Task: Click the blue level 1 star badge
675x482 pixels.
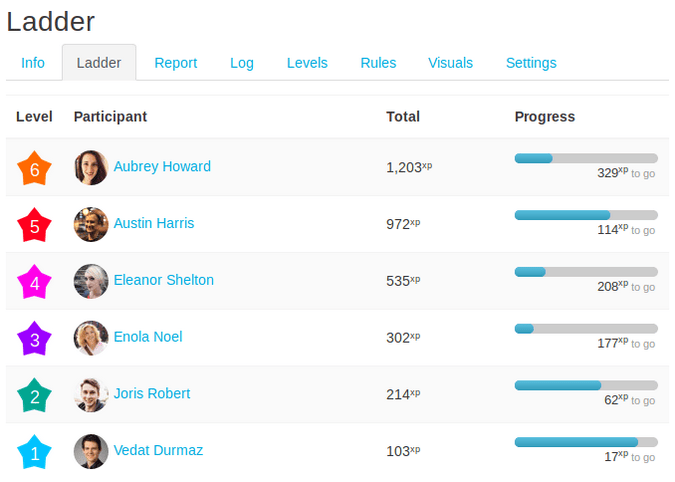Action: (x=34, y=453)
